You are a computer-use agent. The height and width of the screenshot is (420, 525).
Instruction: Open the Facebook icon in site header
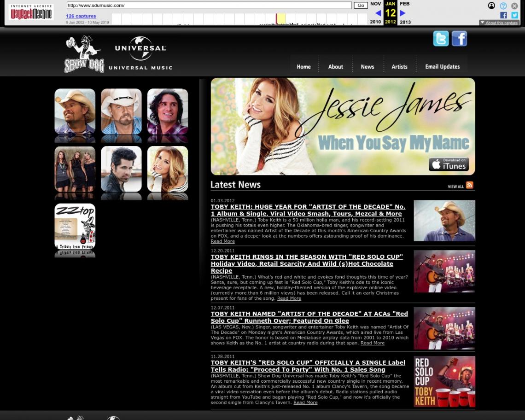point(460,39)
